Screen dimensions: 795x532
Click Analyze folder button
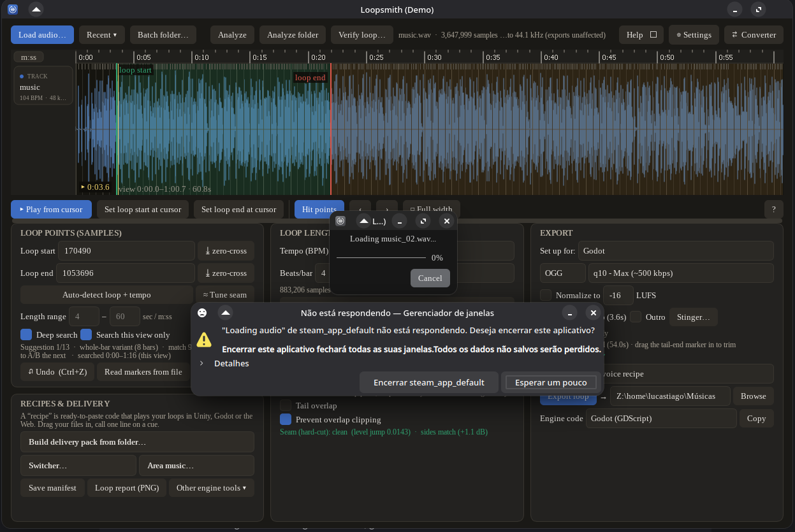[293, 35]
